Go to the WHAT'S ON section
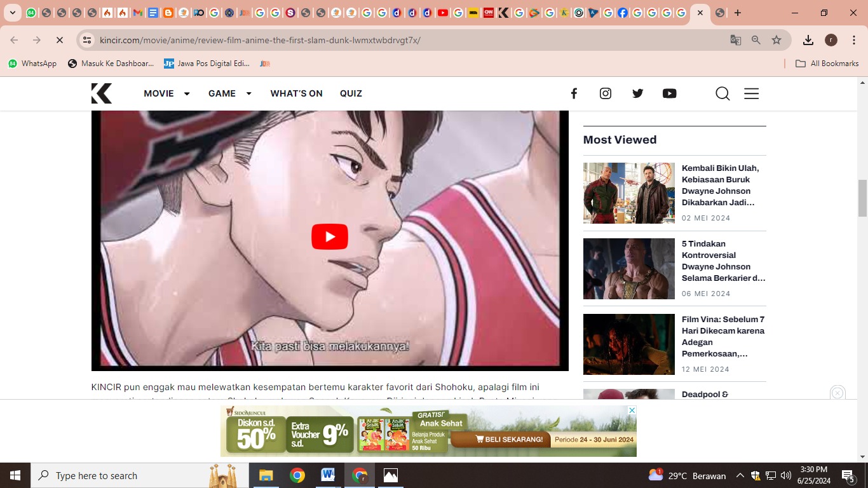 click(x=297, y=93)
